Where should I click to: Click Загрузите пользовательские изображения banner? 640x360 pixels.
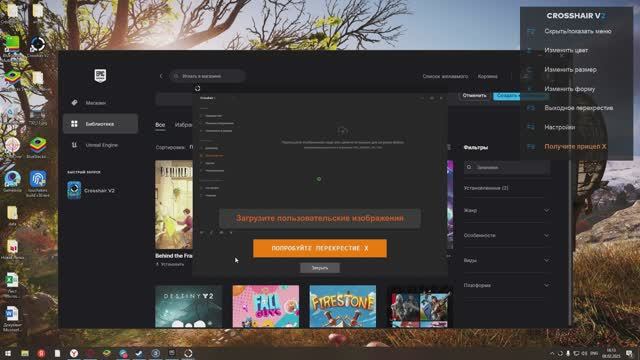pyautogui.click(x=320, y=218)
